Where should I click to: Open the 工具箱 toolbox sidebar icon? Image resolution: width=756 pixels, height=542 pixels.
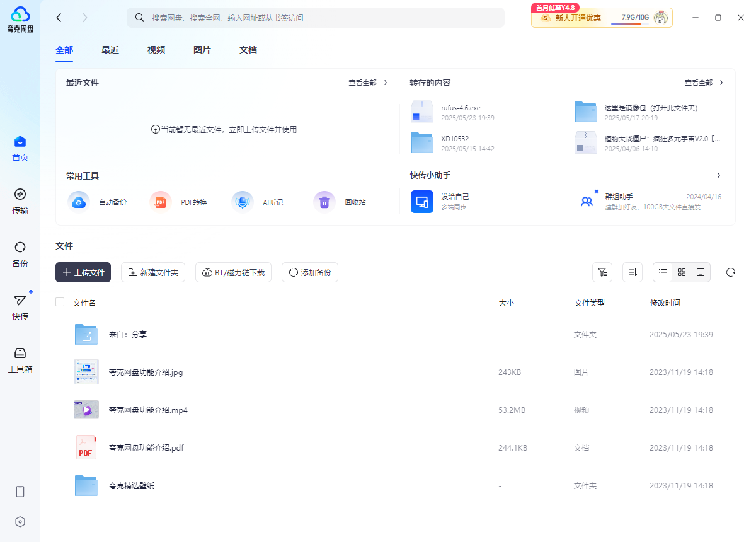pyautogui.click(x=20, y=353)
